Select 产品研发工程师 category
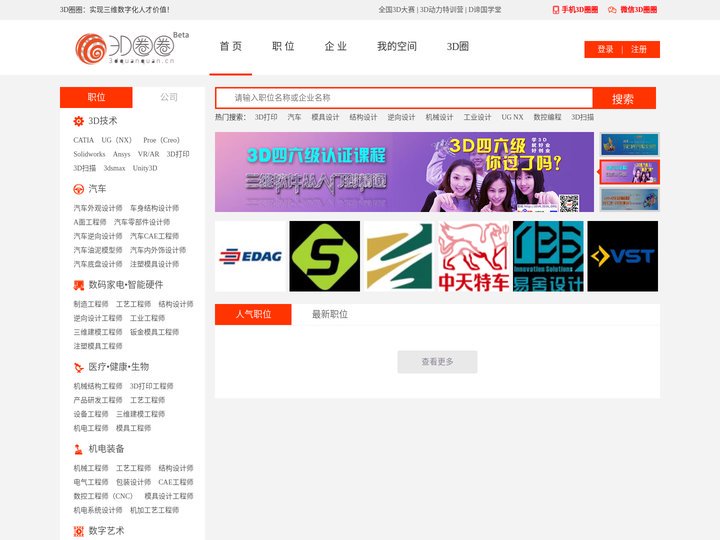720x540 pixels. point(98,400)
